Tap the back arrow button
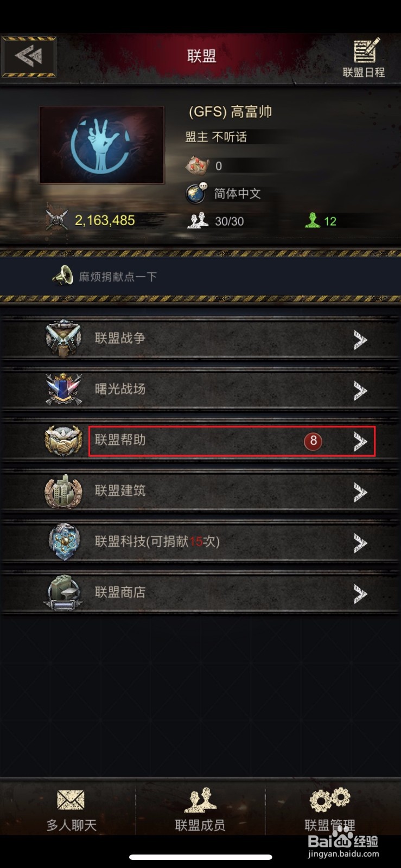 tap(29, 56)
